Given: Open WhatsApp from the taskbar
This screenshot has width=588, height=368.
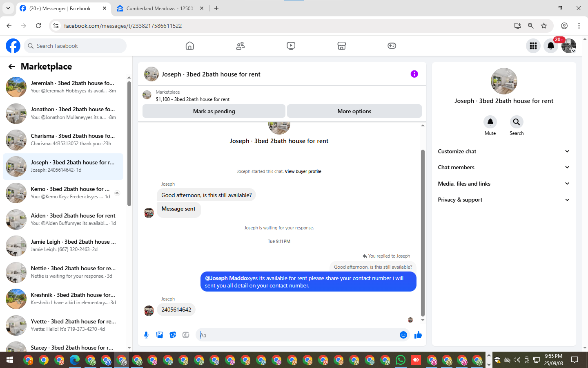Looking at the screenshot, I should 401,360.
